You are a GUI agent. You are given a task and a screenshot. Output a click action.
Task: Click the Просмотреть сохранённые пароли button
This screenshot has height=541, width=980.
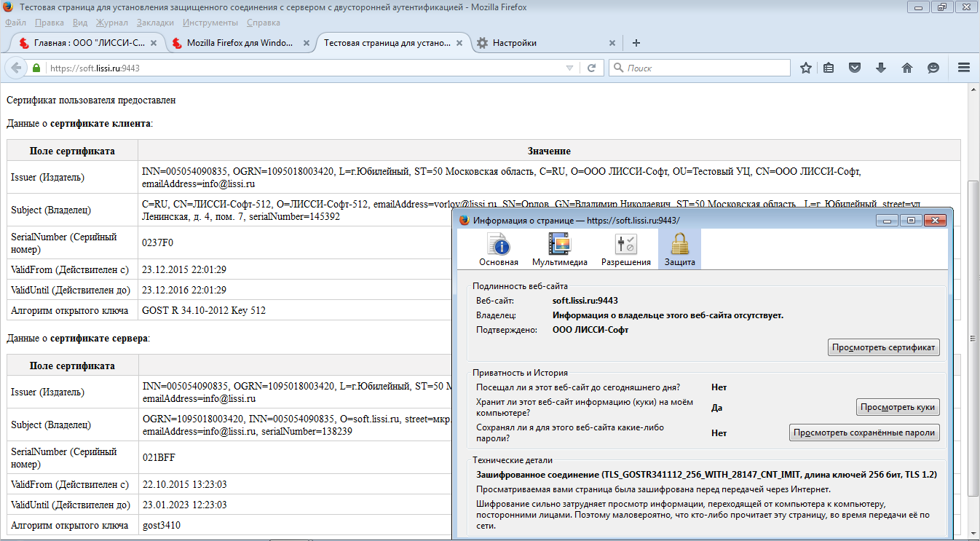pyautogui.click(x=864, y=433)
